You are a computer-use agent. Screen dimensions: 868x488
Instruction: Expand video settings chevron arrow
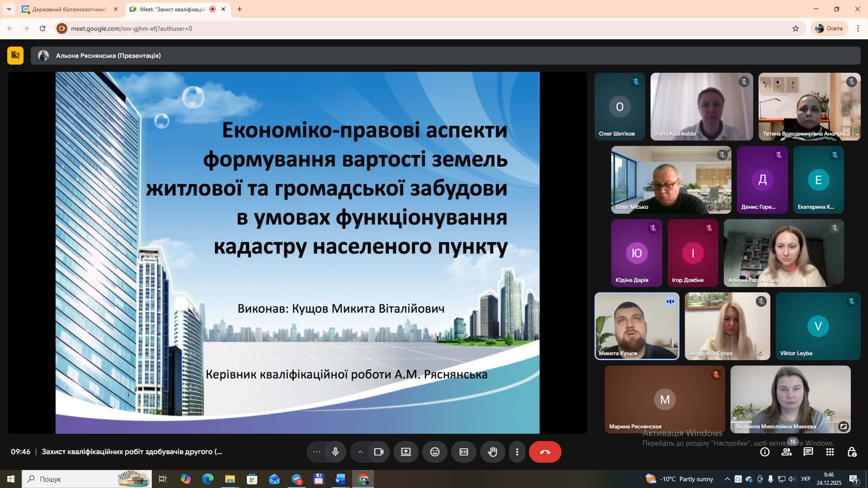[x=360, y=452]
